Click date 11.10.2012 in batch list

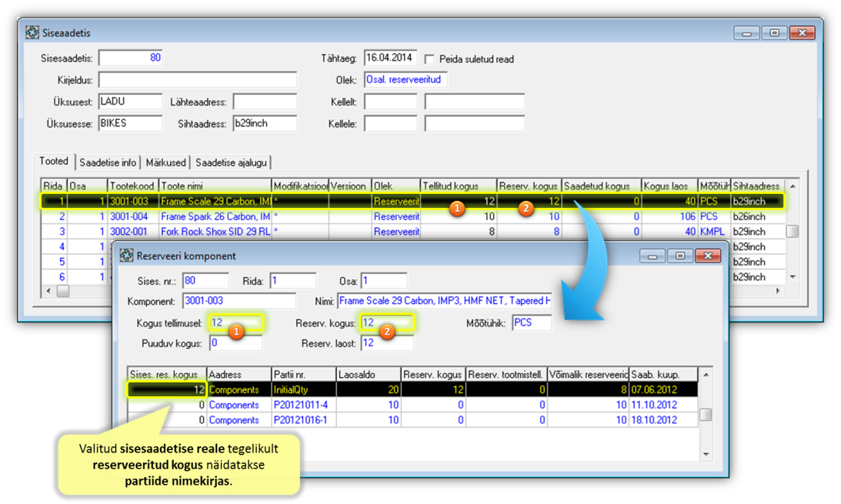pyautogui.click(x=654, y=405)
